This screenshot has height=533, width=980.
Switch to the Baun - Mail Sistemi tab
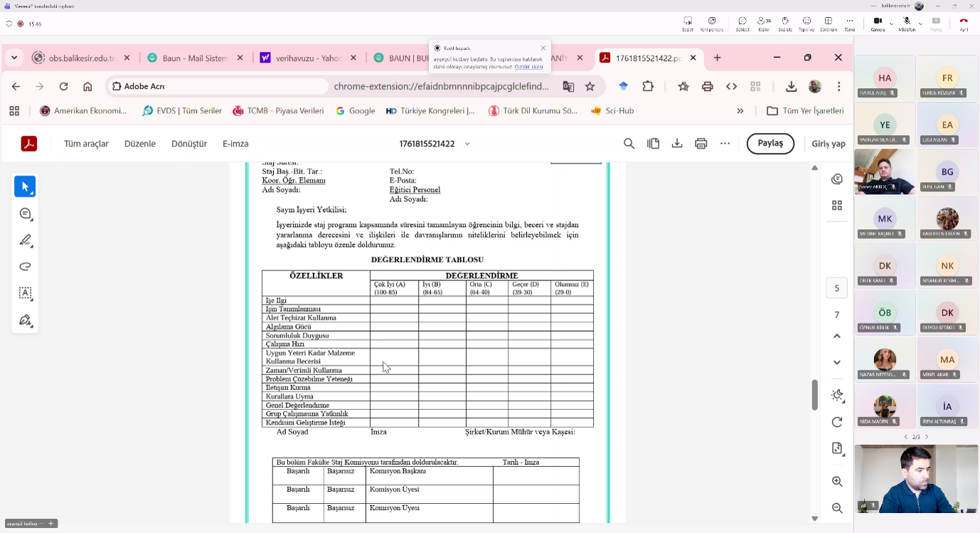[x=194, y=58]
